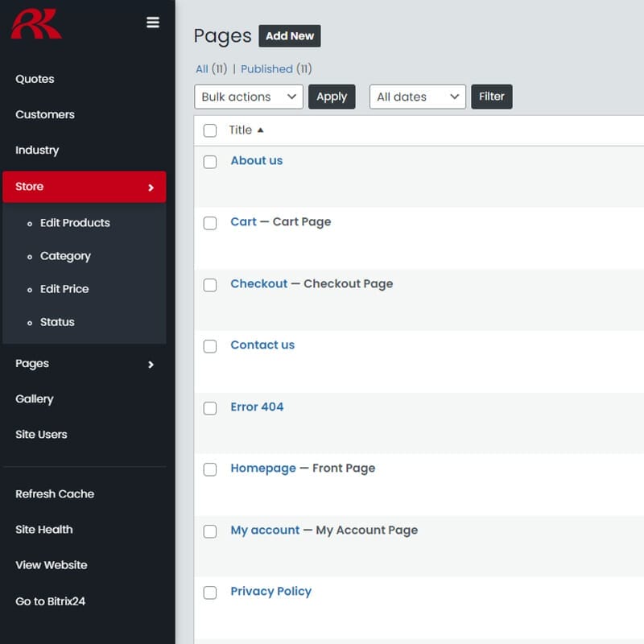Click the Title sort arrow
The width and height of the screenshot is (644, 644).
[260, 130]
